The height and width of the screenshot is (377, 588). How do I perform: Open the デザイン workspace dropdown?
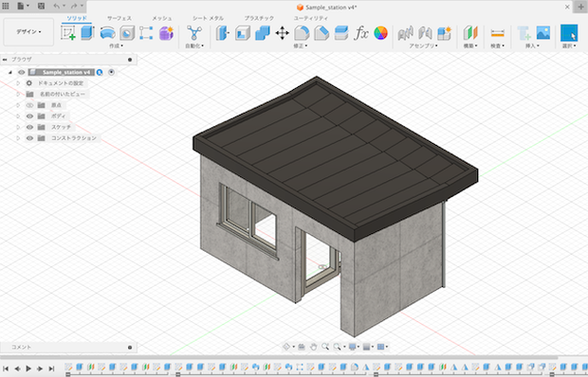click(x=28, y=32)
